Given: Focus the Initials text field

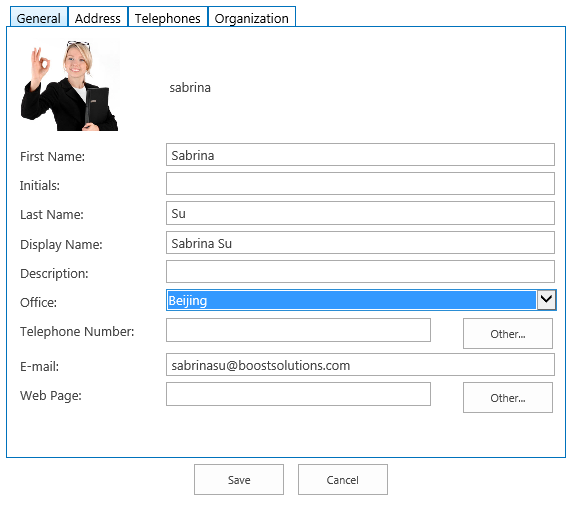Looking at the screenshot, I should coord(360,184).
